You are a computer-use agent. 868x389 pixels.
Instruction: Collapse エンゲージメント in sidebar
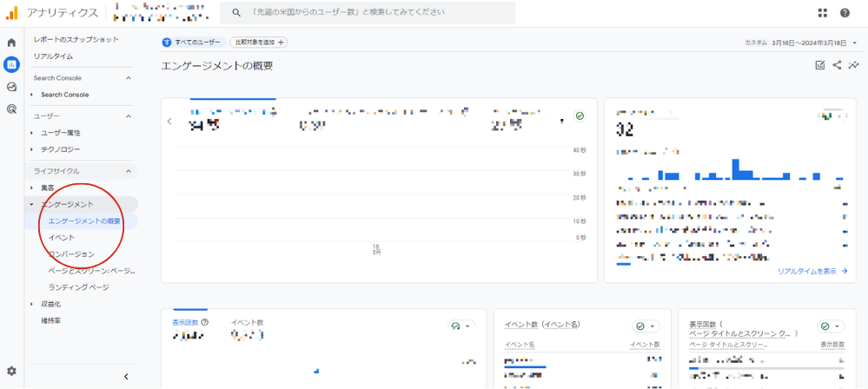[83, 204]
